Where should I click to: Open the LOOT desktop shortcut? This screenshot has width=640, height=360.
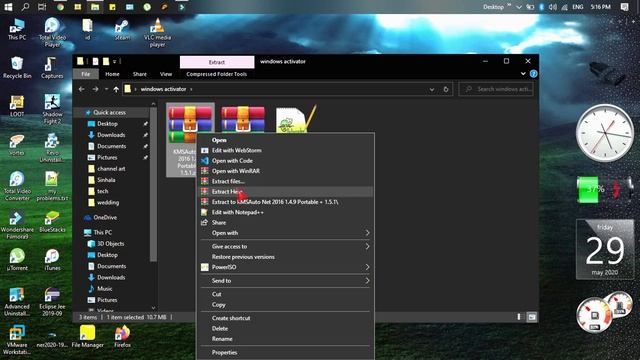click(17, 106)
